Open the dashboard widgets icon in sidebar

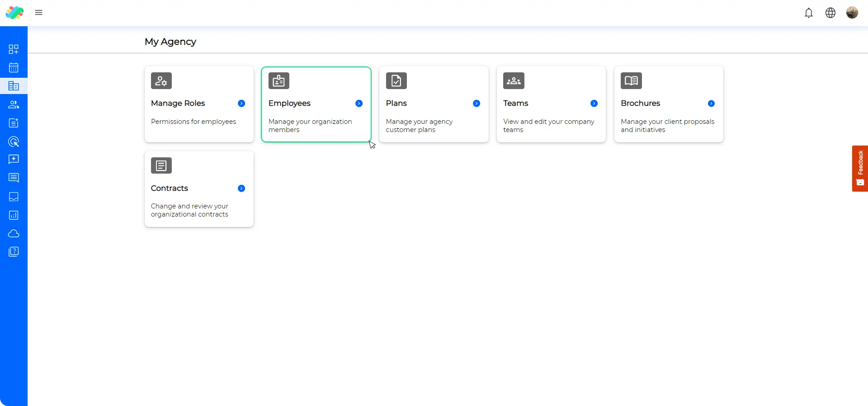point(14,49)
